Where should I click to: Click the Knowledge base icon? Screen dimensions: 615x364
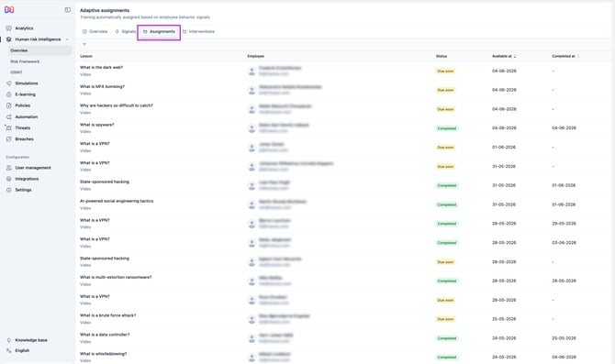(8, 340)
